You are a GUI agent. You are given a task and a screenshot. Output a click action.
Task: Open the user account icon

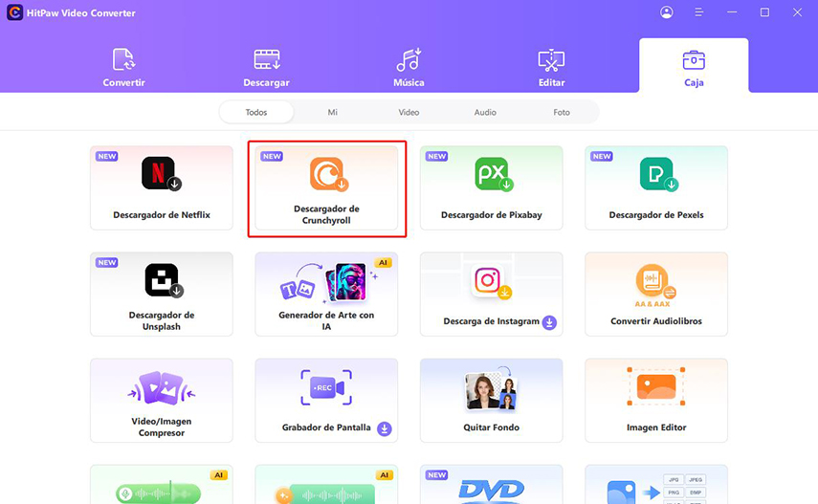point(666,12)
